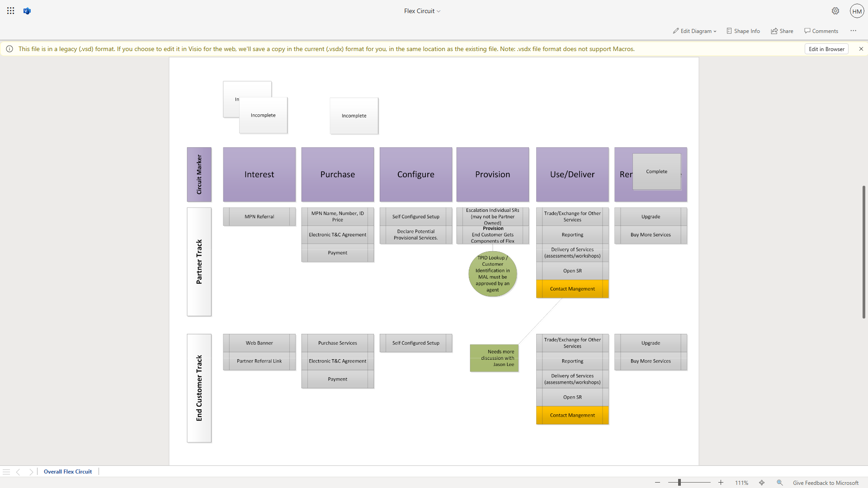Click the Share button
The width and height of the screenshot is (868, 488).
[x=782, y=31]
